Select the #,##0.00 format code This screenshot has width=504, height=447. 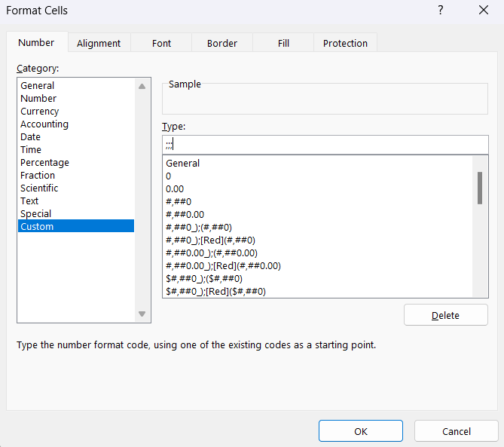coord(185,215)
